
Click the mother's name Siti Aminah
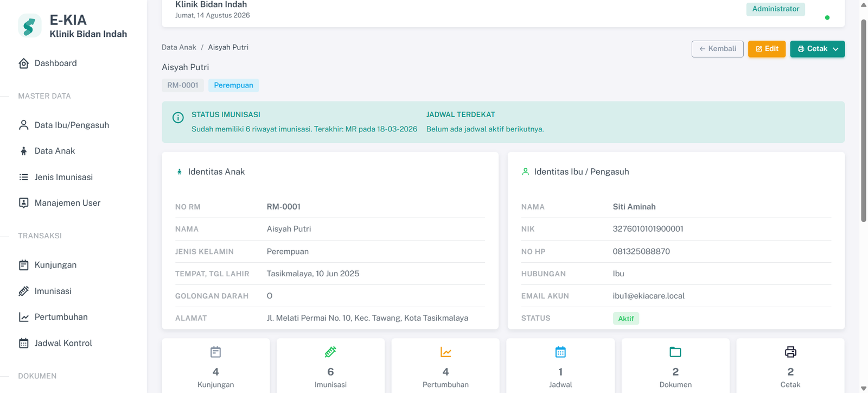point(634,207)
